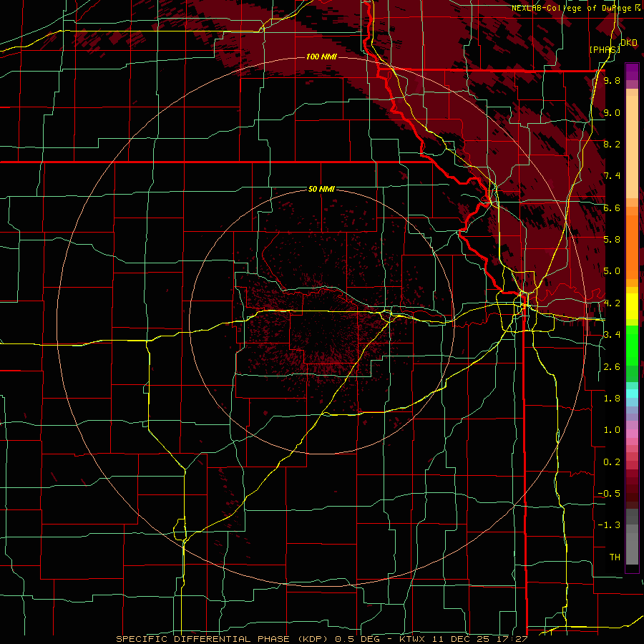Click the 50 NMI range ring label
644x644 pixels.
tap(321, 189)
